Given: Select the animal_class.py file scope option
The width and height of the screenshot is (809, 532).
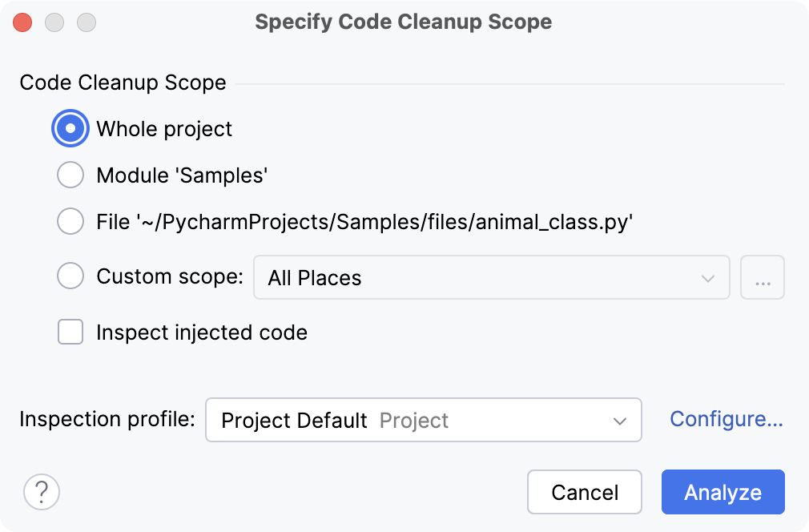Looking at the screenshot, I should click(x=70, y=221).
